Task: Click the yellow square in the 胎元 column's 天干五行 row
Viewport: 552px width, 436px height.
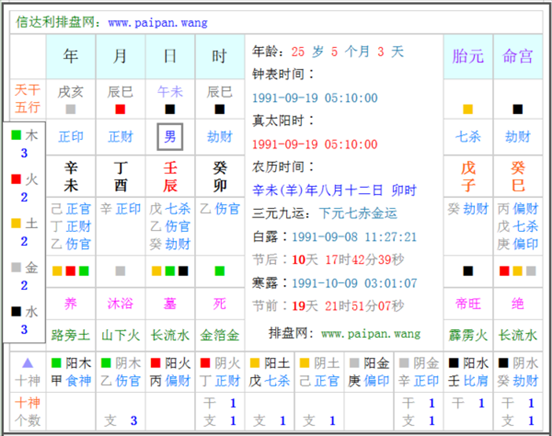Action: point(468,109)
